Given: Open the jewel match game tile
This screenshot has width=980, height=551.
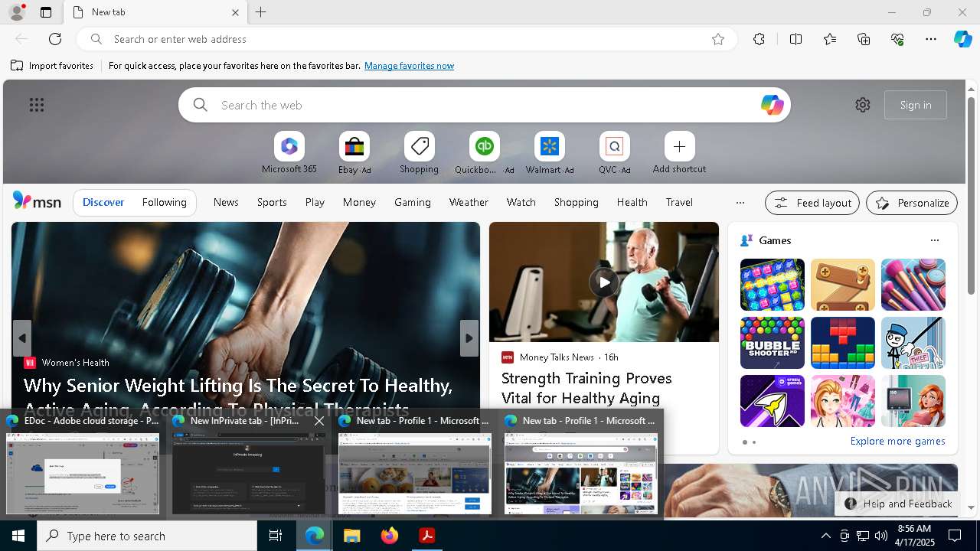Looking at the screenshot, I should pyautogui.click(x=772, y=285).
